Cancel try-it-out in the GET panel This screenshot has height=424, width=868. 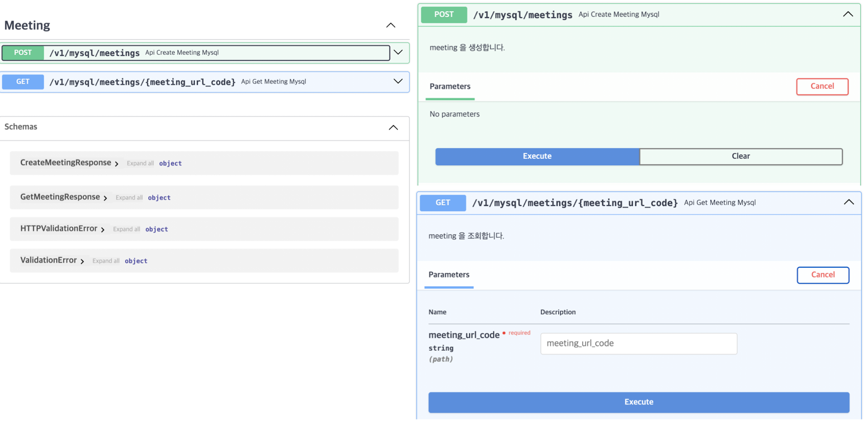[823, 275]
